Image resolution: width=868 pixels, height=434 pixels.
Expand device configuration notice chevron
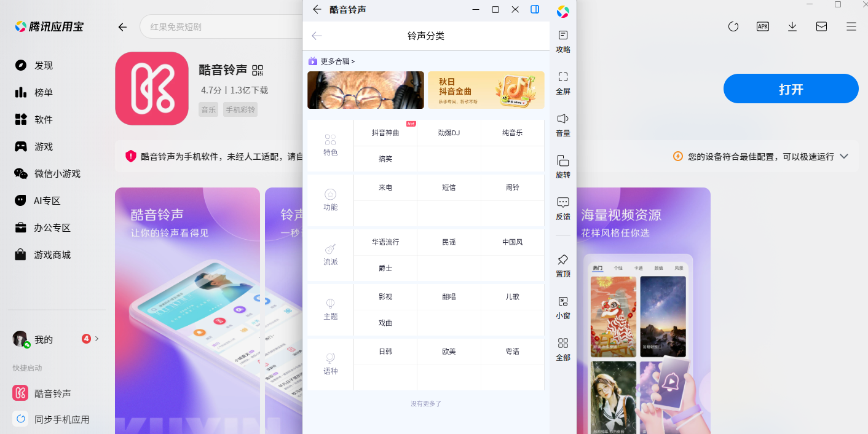[x=844, y=156]
